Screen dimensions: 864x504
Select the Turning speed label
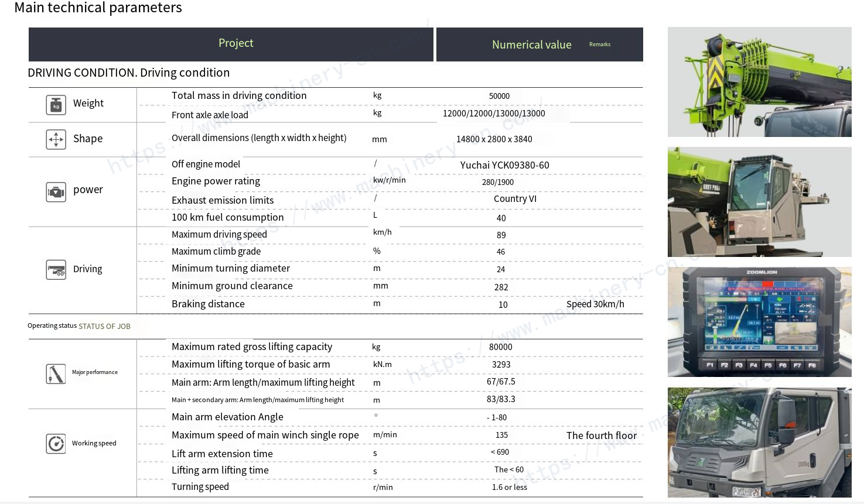200,487
